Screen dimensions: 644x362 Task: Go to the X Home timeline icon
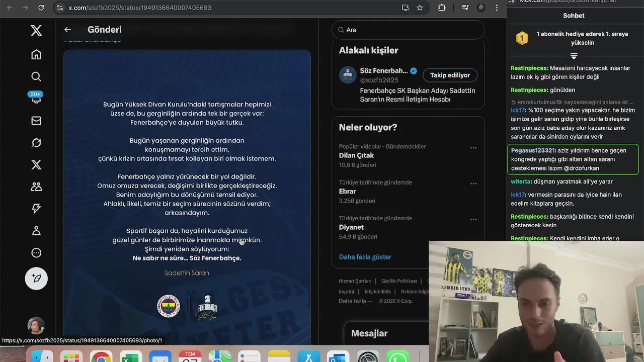pos(36,54)
